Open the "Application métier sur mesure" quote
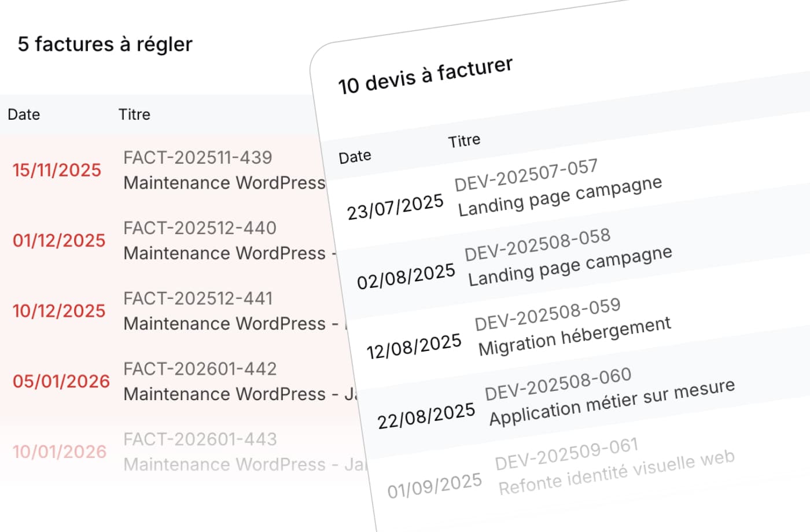The height and width of the screenshot is (532, 810). (612, 402)
